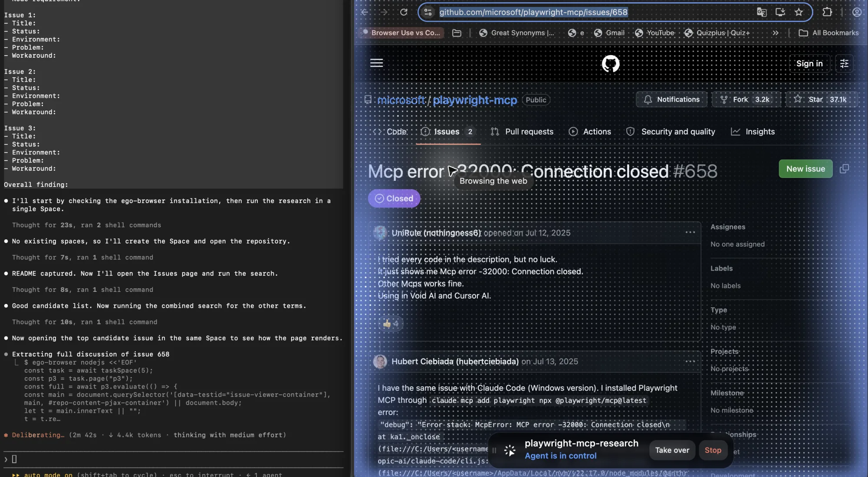
Task: Click the 'Overall finding:' line in terminal
Action: (36, 185)
